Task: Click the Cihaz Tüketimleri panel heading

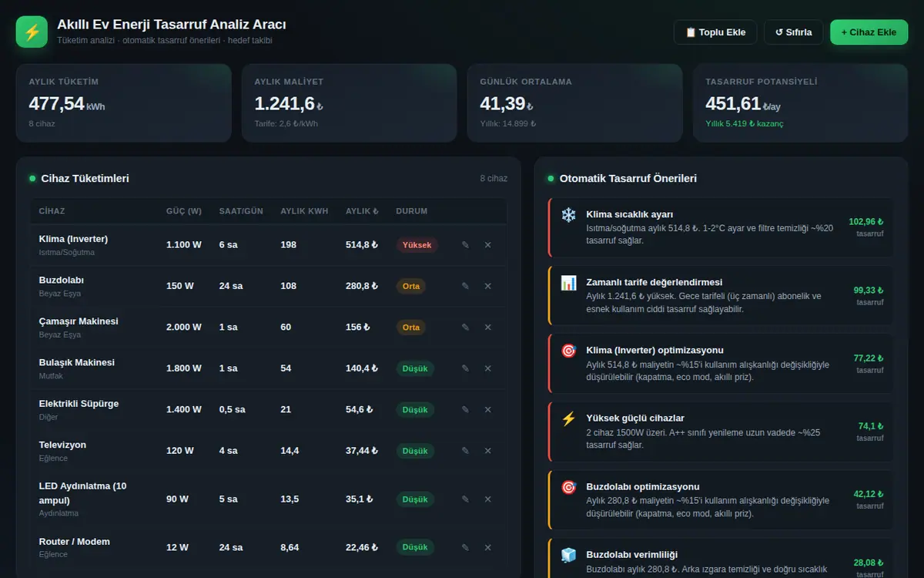Action: [x=85, y=179]
